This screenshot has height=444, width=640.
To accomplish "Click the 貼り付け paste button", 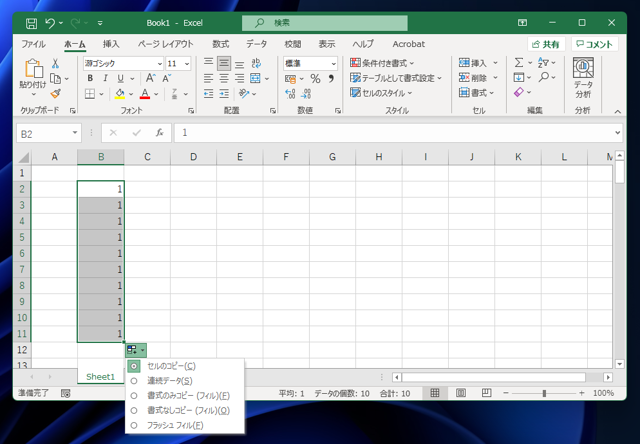I will [x=33, y=78].
